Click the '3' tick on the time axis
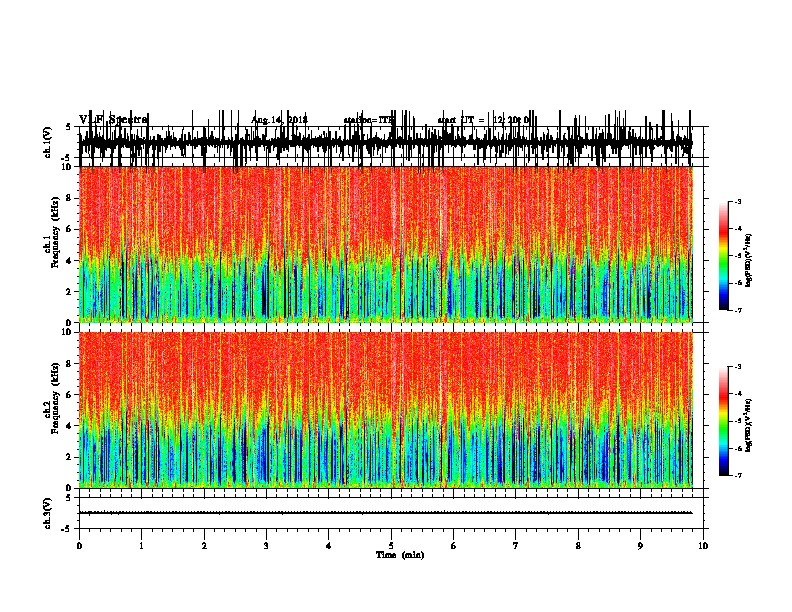The image size is (792, 612). [x=266, y=546]
